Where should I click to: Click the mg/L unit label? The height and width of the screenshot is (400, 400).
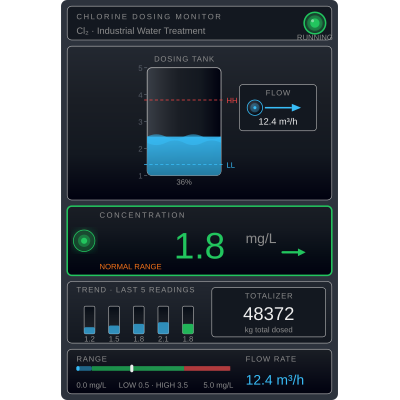click(x=261, y=239)
